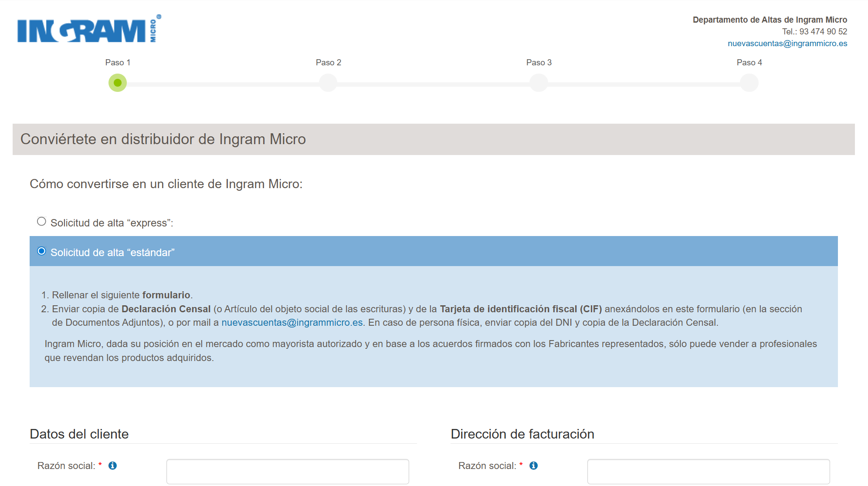The width and height of the screenshot is (868, 486).
Task: Click the Paso 4 progress dot
Action: tap(749, 83)
